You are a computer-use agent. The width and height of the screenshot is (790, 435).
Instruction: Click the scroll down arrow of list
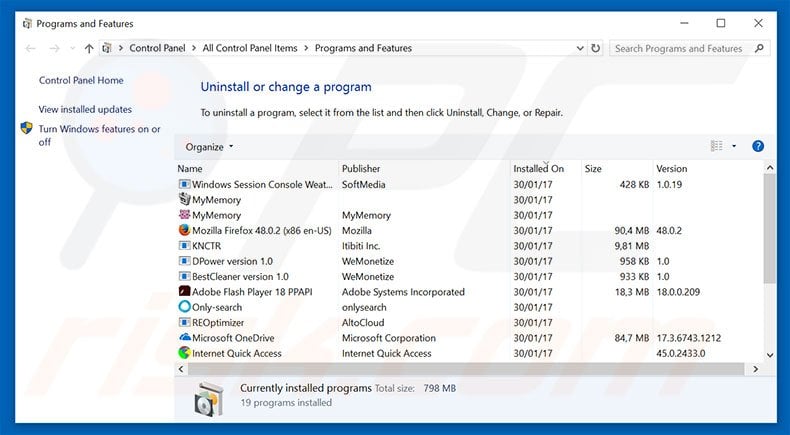(x=769, y=355)
